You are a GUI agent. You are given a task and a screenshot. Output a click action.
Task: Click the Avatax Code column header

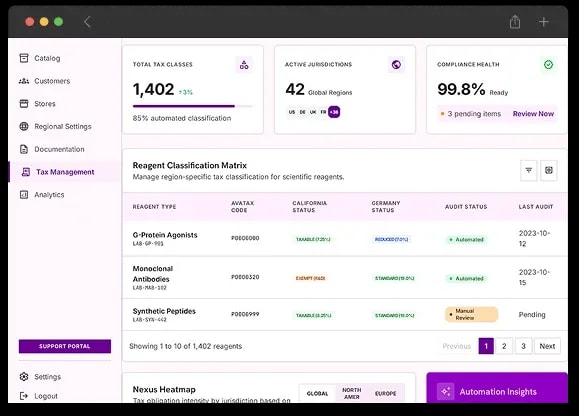(x=243, y=207)
